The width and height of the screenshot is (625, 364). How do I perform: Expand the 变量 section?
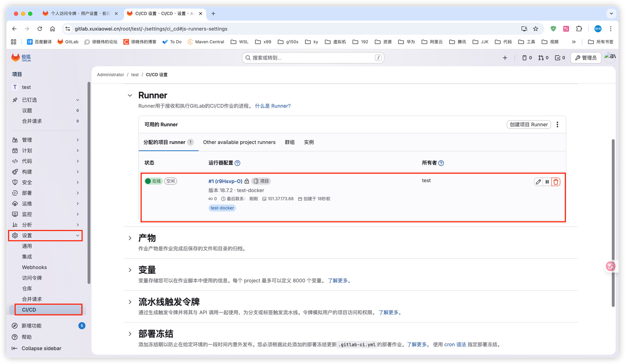130,270
